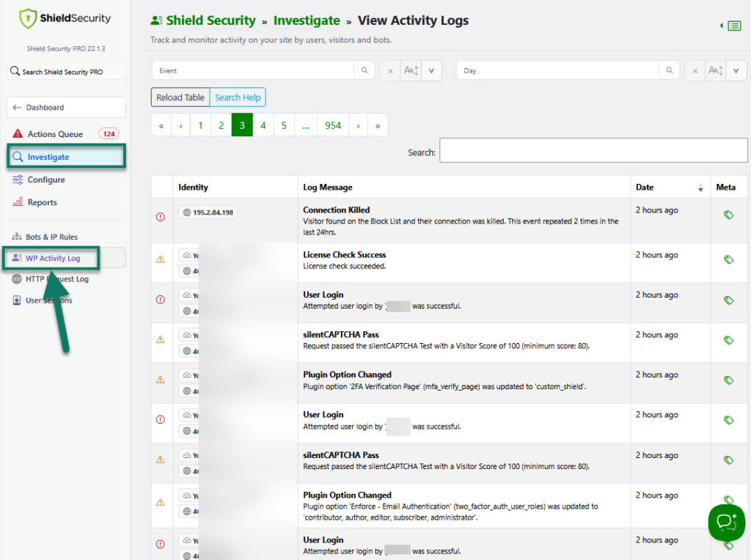
Task: Click the Reload Table button
Action: [x=180, y=97]
